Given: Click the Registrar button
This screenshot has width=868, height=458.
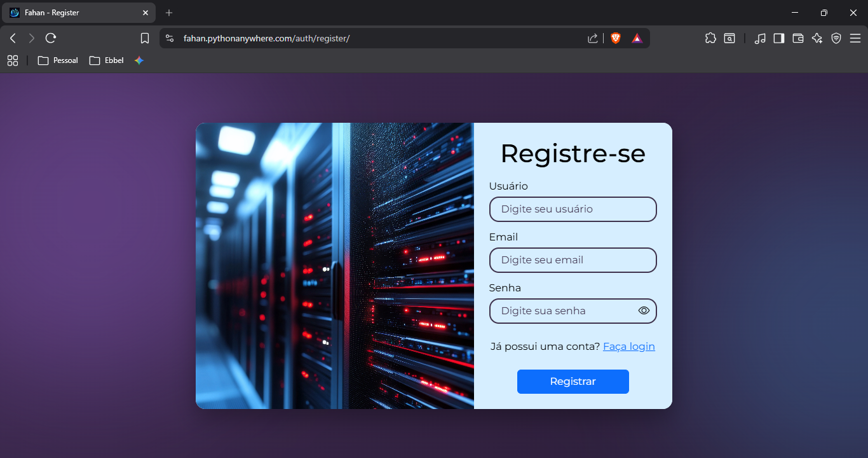Looking at the screenshot, I should click(573, 382).
